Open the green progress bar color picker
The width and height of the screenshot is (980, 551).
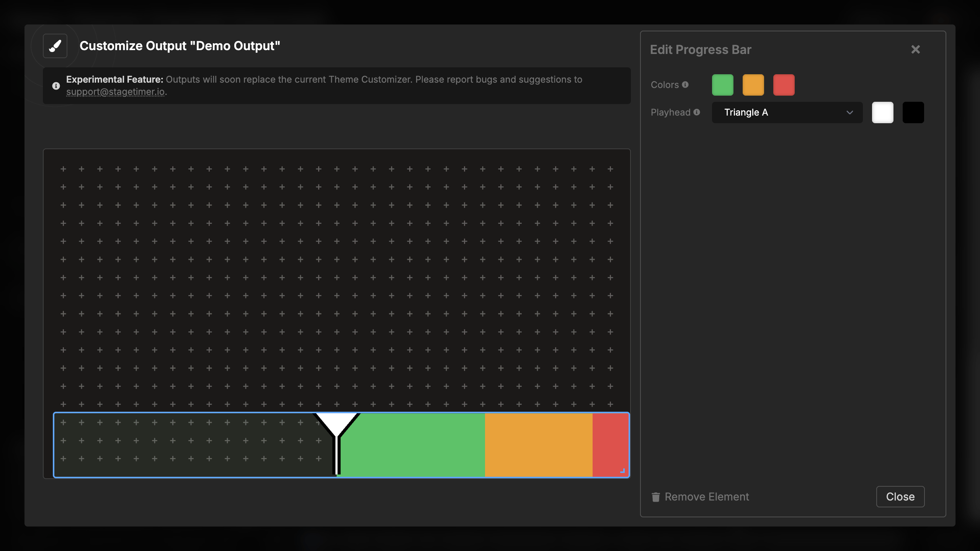[723, 85]
